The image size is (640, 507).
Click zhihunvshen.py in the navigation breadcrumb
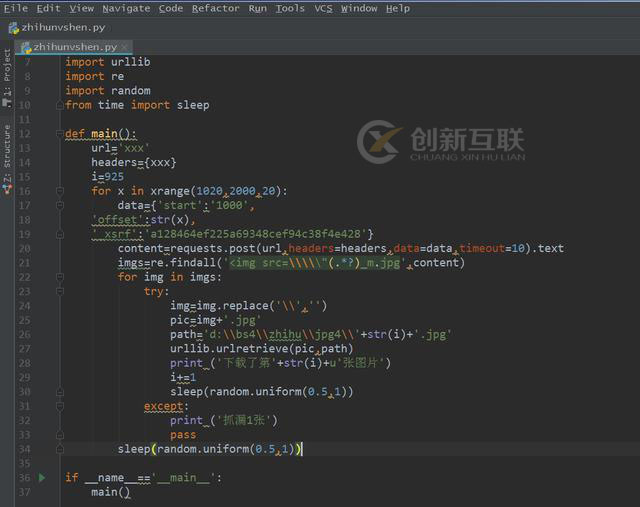point(63,27)
